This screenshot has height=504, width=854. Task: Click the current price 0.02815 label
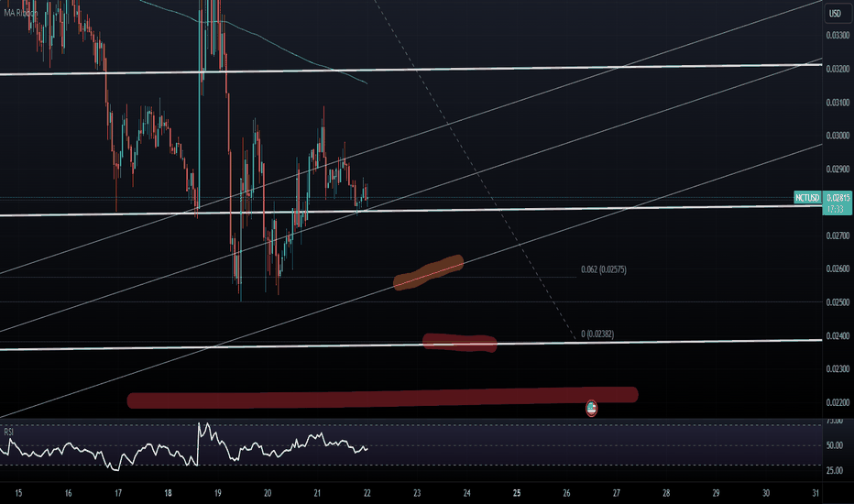(838, 197)
